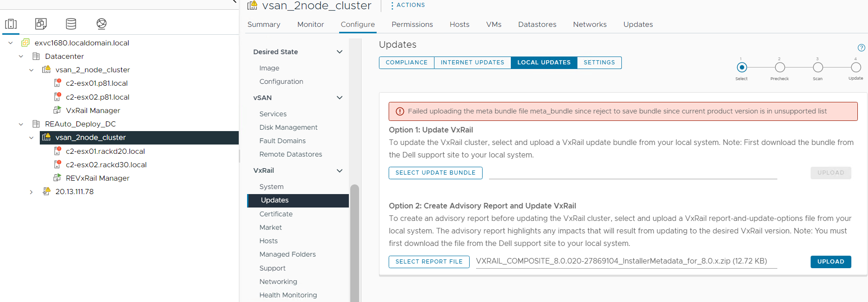Open the VMs tab
868x302 pixels.
click(x=494, y=25)
